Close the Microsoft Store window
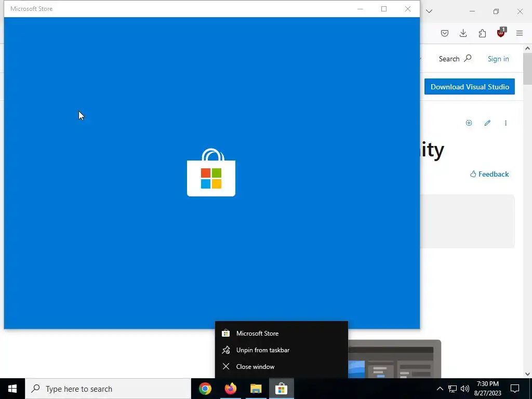Image resolution: width=532 pixels, height=399 pixels. (x=408, y=9)
